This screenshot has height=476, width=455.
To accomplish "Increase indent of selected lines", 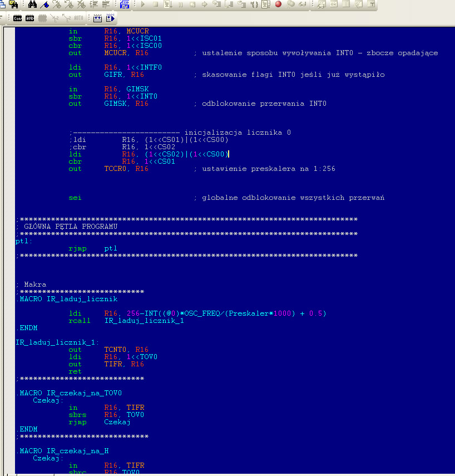I will coord(94,4).
